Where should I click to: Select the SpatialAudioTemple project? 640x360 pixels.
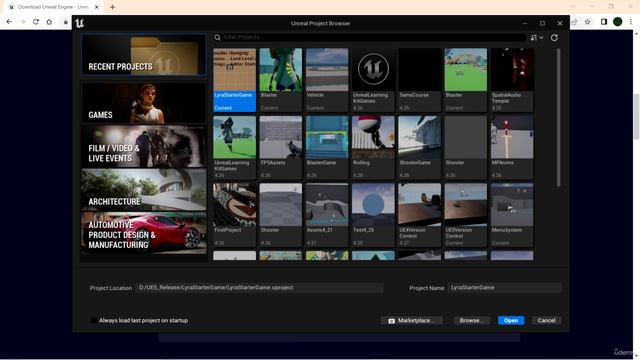point(512,80)
